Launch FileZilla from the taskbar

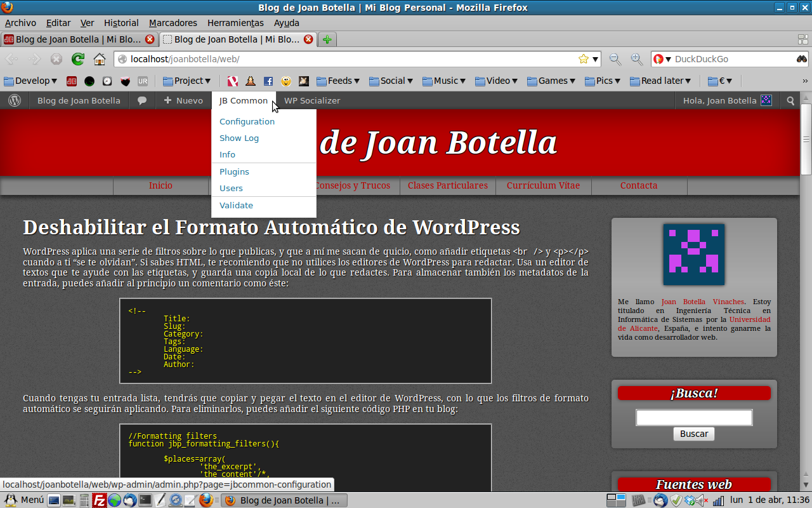pyautogui.click(x=99, y=500)
